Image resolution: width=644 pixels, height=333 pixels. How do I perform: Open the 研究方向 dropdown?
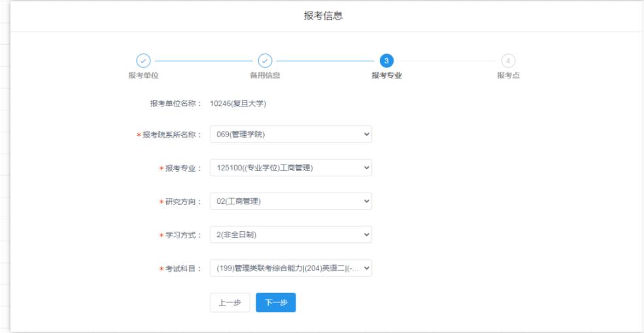pos(291,201)
